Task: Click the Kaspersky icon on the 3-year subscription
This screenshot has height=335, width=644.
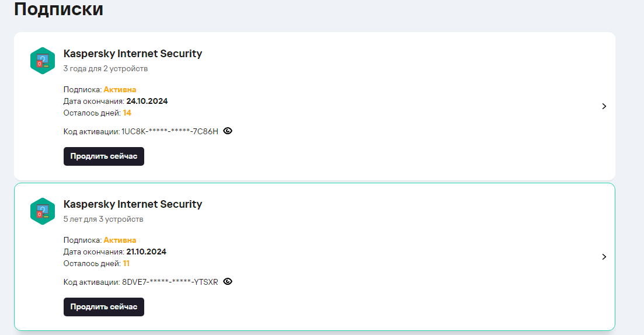Action: [42, 61]
